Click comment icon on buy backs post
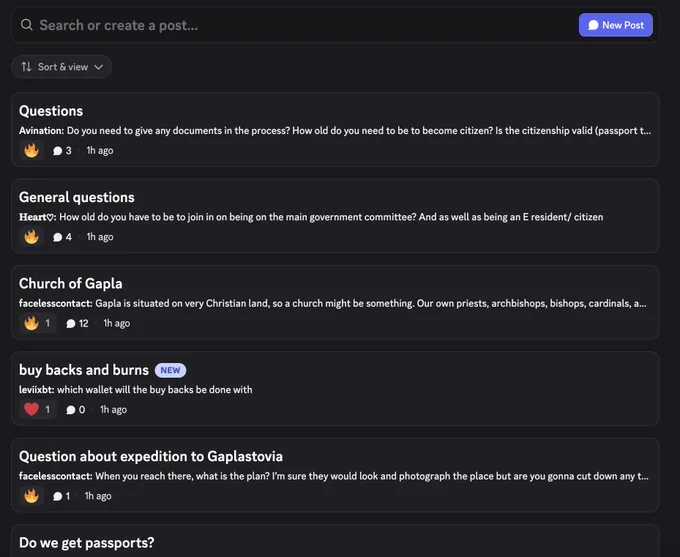 point(71,410)
